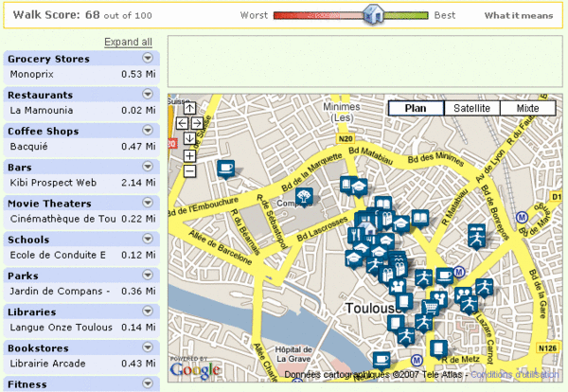Image resolution: width=568 pixels, height=392 pixels.
Task: Select Librairie Arcade bookstore entry
Action: pyautogui.click(x=81, y=364)
